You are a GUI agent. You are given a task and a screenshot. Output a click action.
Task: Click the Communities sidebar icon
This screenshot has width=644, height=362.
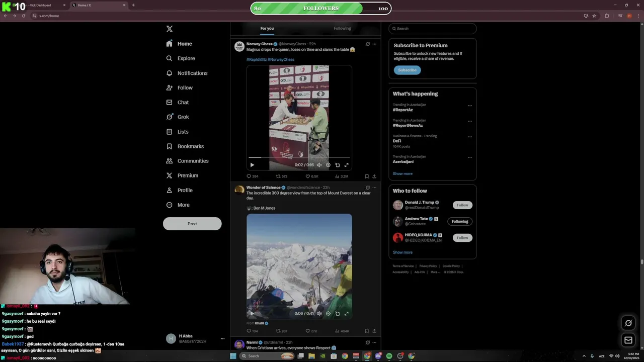(170, 161)
